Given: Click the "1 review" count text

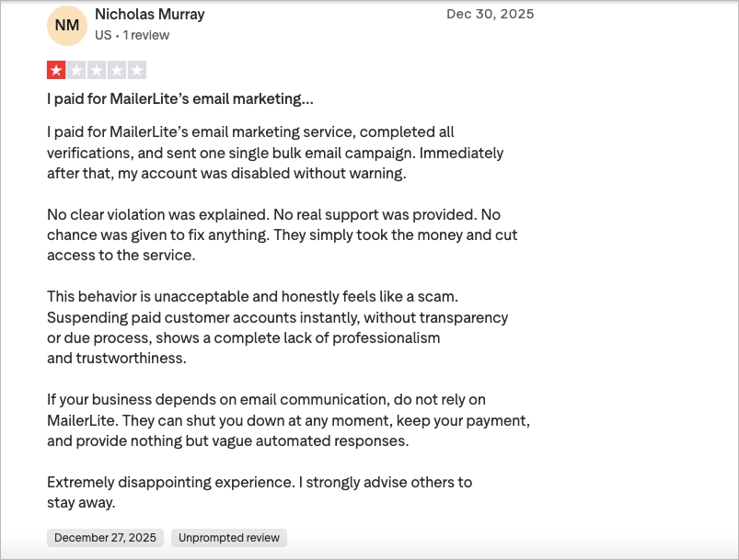Looking at the screenshot, I should [x=146, y=35].
